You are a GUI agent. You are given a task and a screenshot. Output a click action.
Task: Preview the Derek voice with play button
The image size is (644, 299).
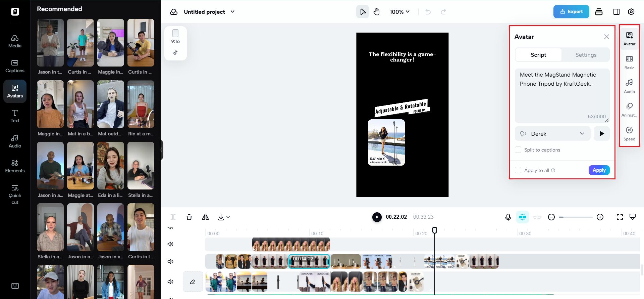tap(602, 134)
